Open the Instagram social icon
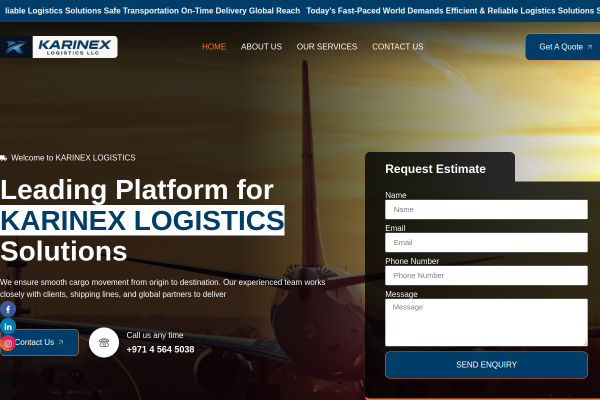The height and width of the screenshot is (400, 600). pyautogui.click(x=8, y=343)
